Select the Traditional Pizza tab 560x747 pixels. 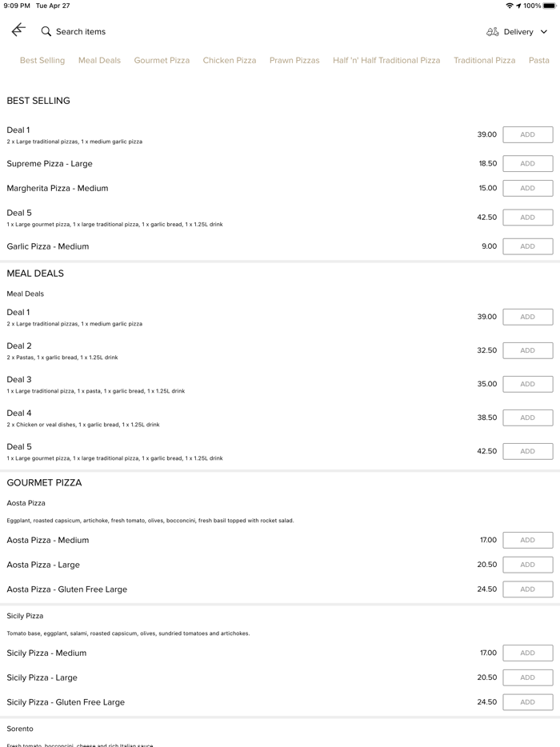[x=484, y=61]
